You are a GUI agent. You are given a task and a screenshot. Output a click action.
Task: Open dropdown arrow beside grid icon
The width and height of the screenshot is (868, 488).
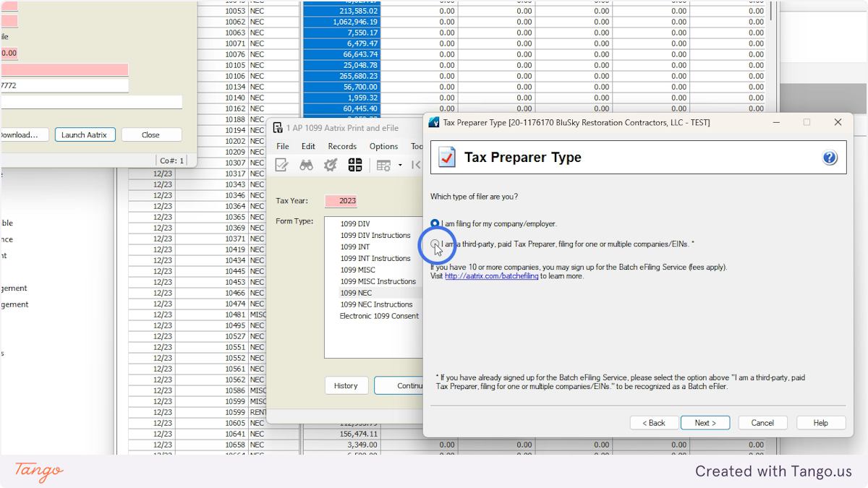[400, 166]
